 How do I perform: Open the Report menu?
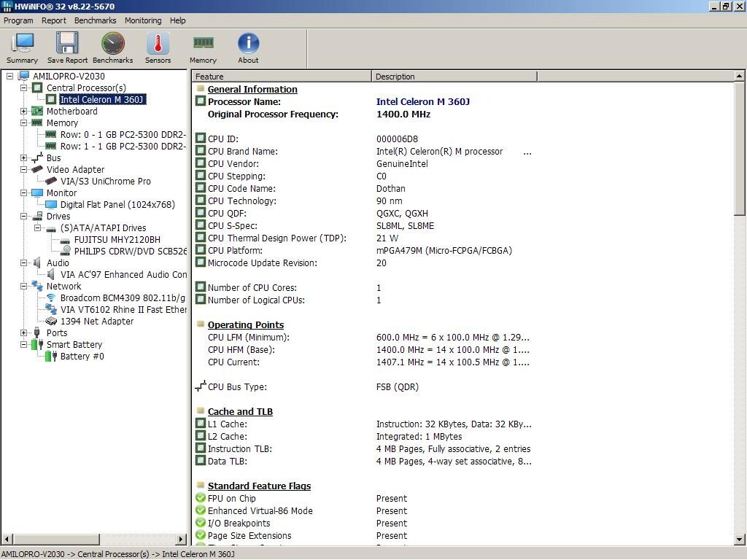pos(54,20)
